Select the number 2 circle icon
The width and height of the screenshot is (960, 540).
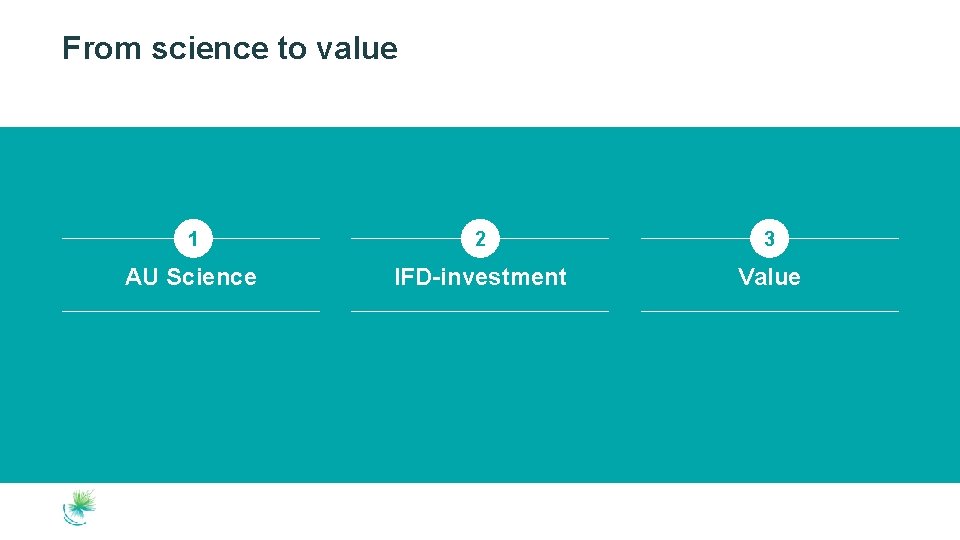point(480,239)
